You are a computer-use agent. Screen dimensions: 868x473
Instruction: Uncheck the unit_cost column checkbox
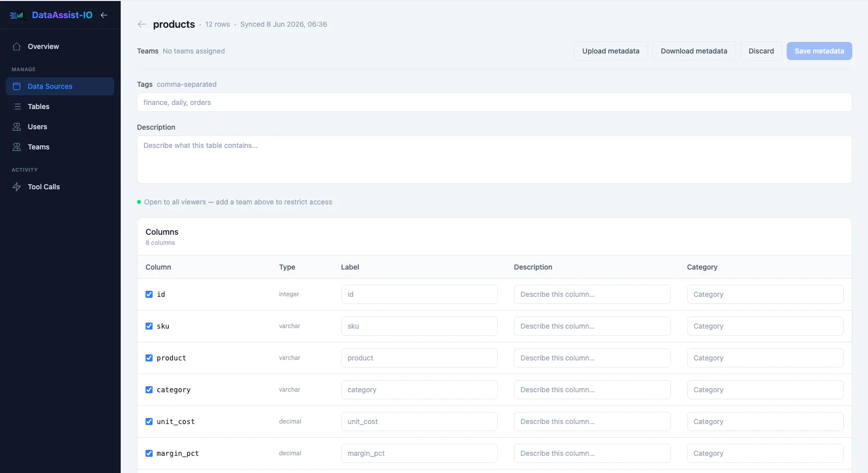pos(149,422)
